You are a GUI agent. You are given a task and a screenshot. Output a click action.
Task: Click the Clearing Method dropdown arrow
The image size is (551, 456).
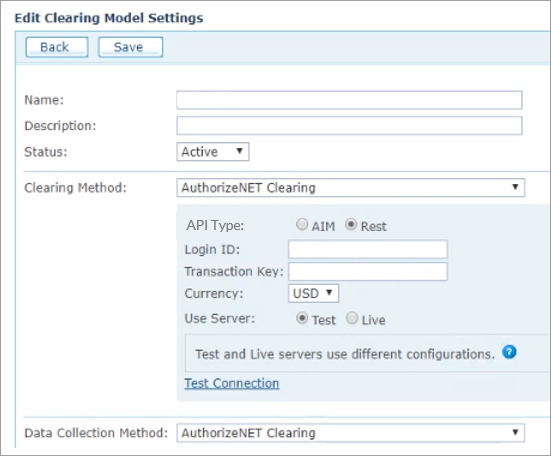point(515,187)
